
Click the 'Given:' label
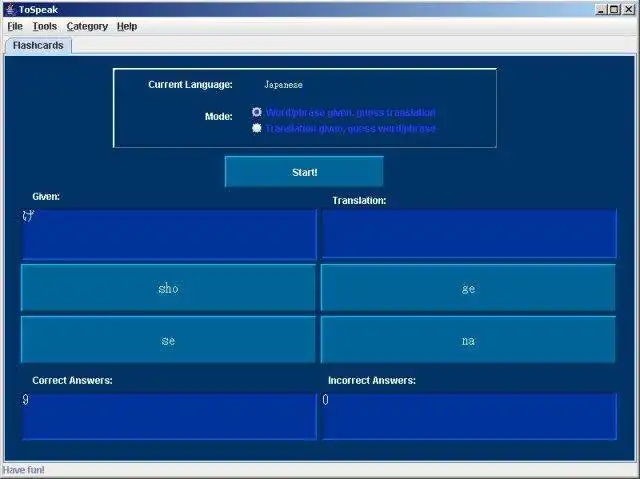click(46, 196)
